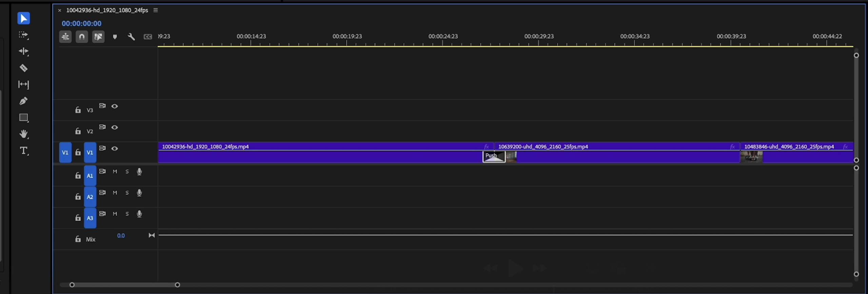
Task: Select the Hand tool
Action: click(x=23, y=134)
